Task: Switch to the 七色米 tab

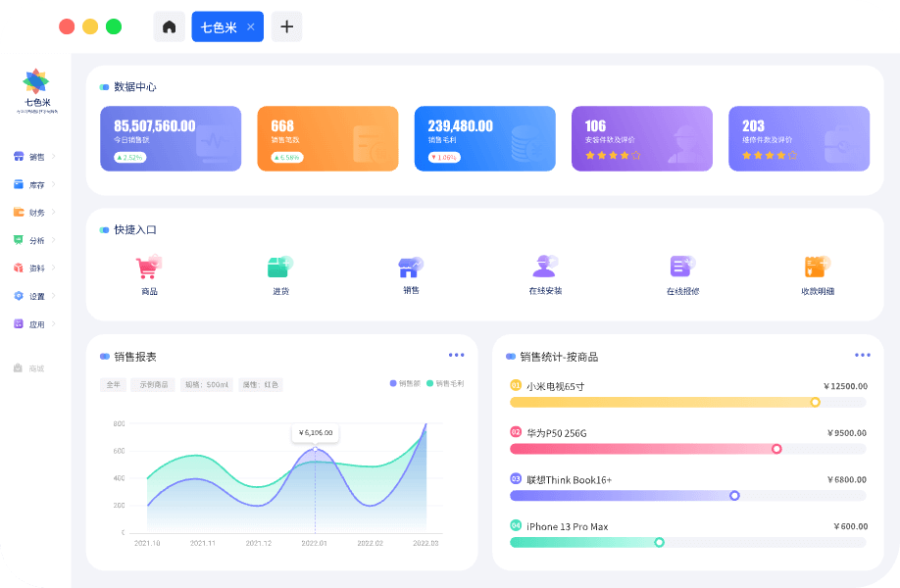Action: click(x=219, y=27)
